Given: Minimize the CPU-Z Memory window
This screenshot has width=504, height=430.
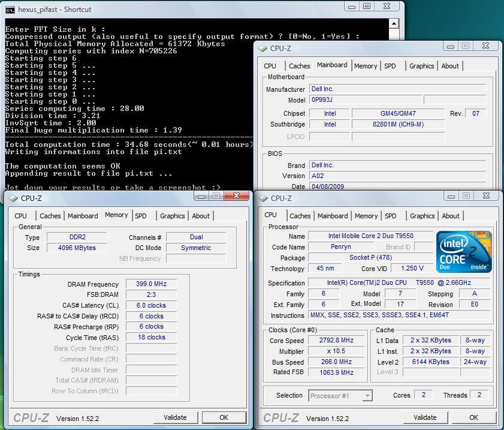Looking at the screenshot, I should pos(201,196).
